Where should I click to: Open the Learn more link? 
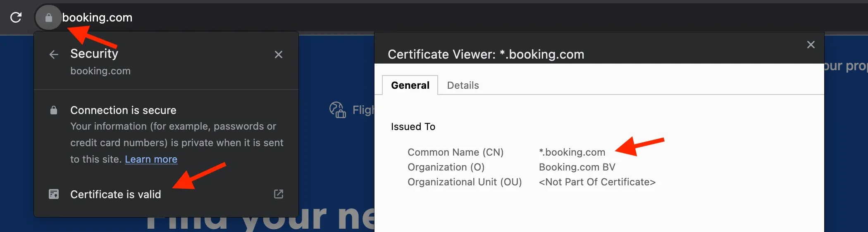151,159
